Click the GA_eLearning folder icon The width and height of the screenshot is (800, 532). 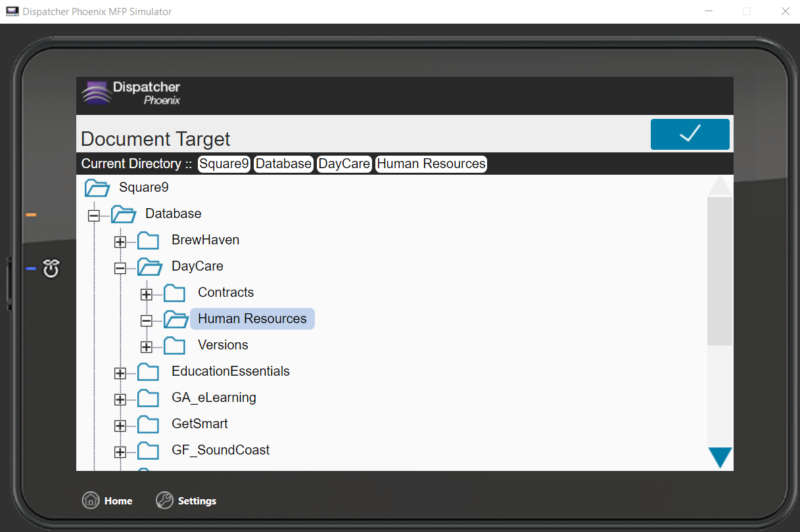pyautogui.click(x=149, y=398)
